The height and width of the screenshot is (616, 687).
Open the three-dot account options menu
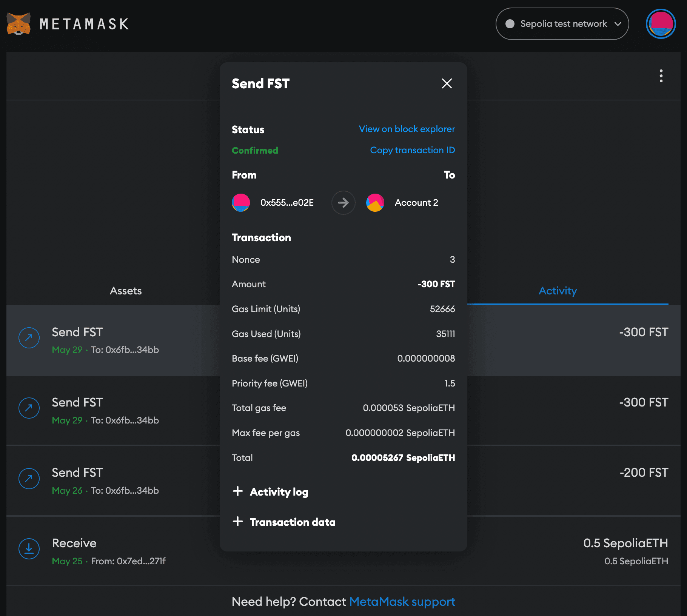661,76
